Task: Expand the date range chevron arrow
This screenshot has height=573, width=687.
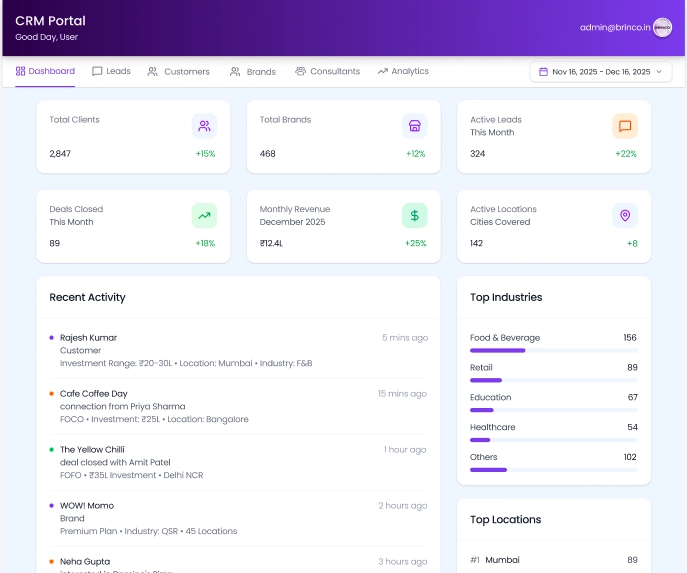Action: coord(659,72)
